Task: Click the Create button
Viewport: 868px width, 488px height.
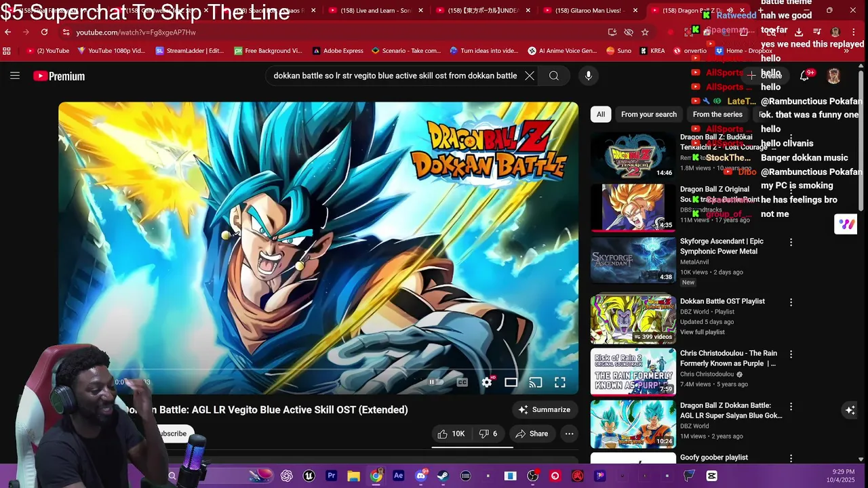Action: tap(765, 76)
